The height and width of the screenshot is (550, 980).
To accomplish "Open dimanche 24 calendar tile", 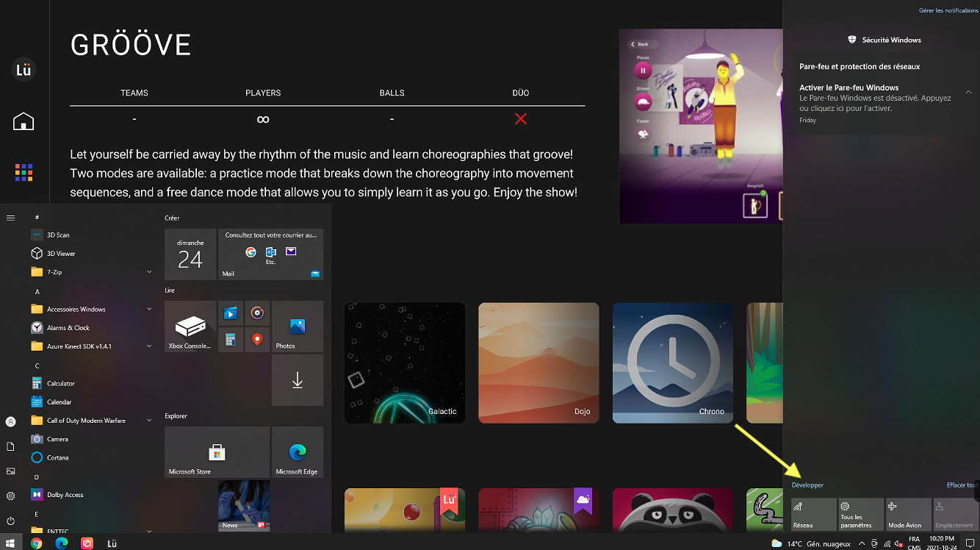I will (x=190, y=254).
